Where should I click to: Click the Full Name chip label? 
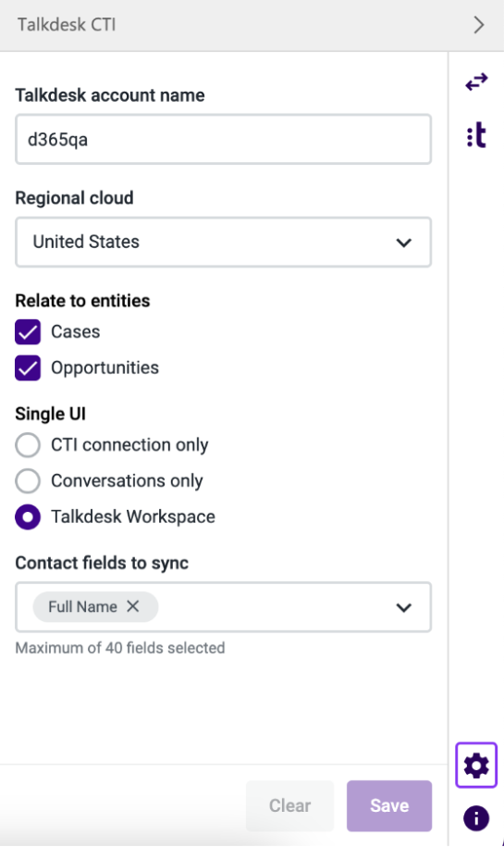(x=82, y=606)
